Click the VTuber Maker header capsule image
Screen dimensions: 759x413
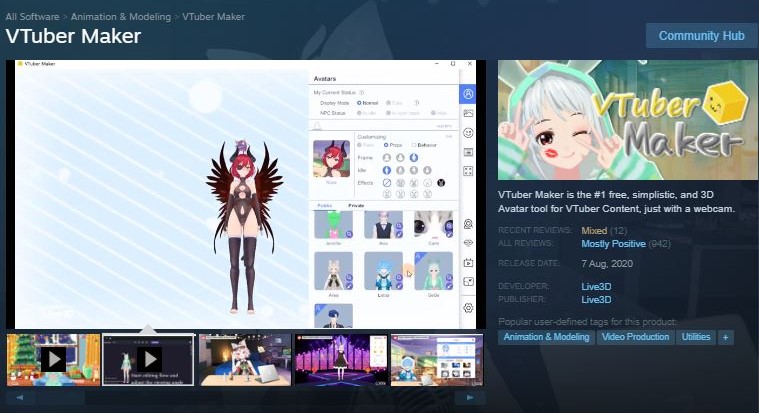[628, 120]
